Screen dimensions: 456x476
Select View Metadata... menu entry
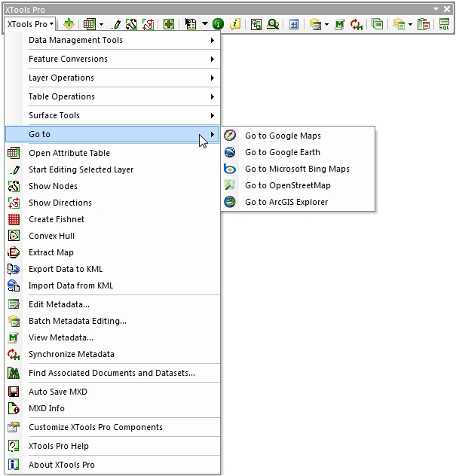pyautogui.click(x=113, y=337)
